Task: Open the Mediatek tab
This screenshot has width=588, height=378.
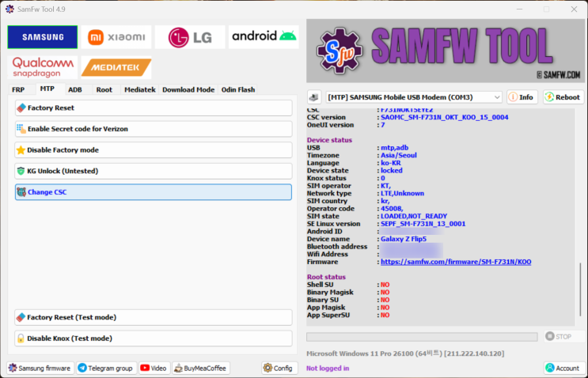Action: (140, 90)
